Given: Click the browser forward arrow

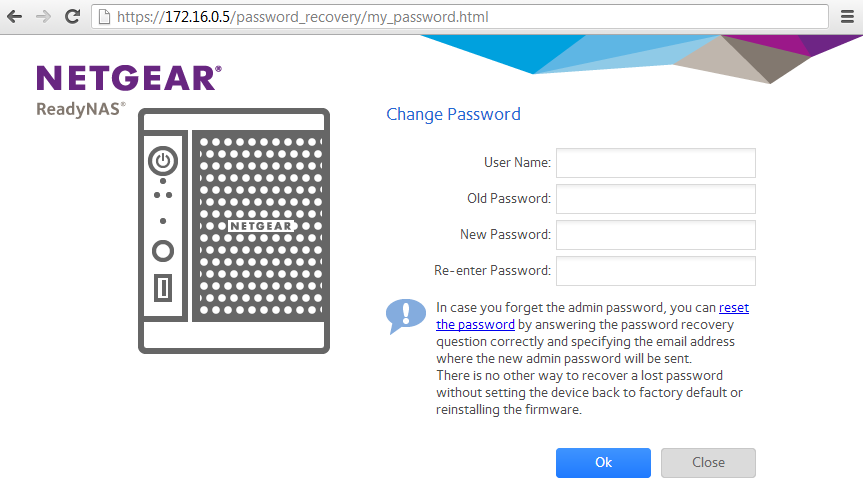Looking at the screenshot, I should [x=43, y=17].
